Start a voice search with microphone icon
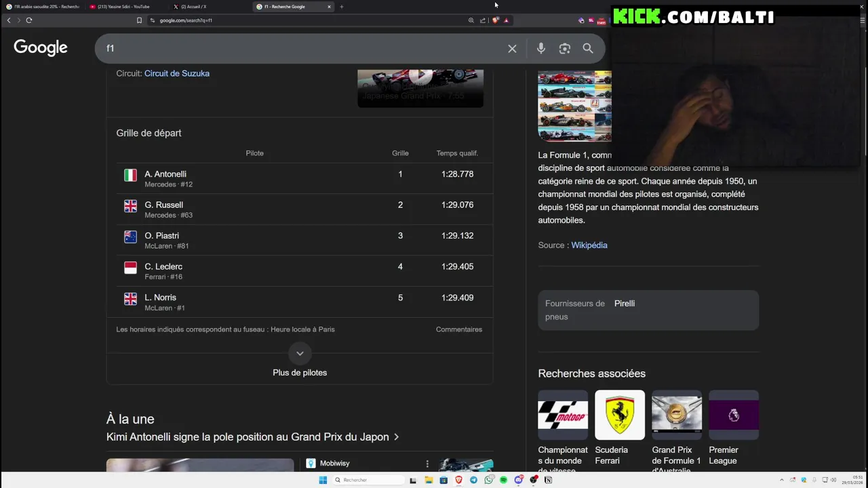 point(540,48)
